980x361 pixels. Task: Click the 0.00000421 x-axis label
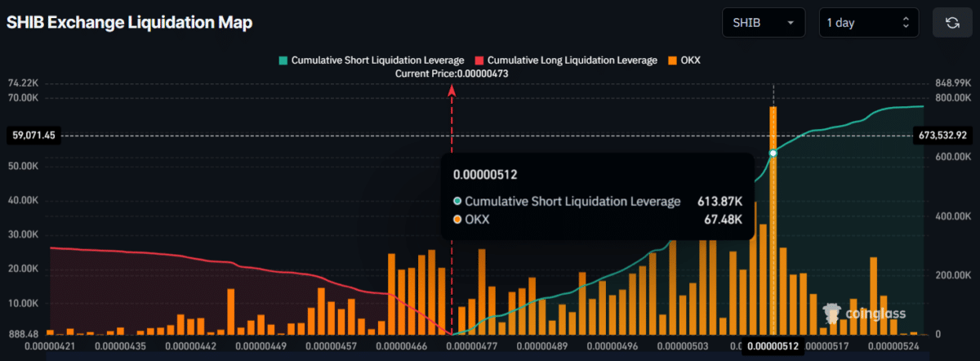(50, 346)
